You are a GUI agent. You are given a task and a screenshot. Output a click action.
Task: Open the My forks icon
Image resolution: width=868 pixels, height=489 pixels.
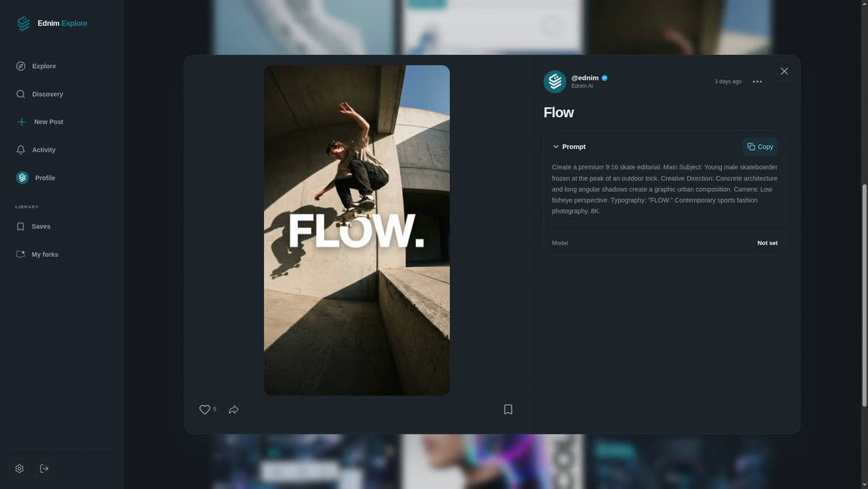pos(20,255)
